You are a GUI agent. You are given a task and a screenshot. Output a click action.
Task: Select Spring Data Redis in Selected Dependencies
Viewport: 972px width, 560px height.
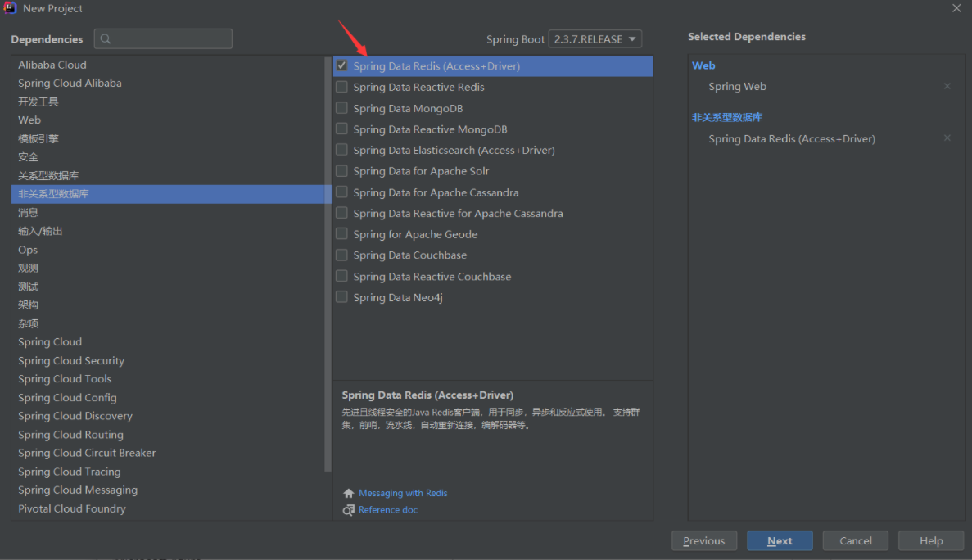pos(792,138)
